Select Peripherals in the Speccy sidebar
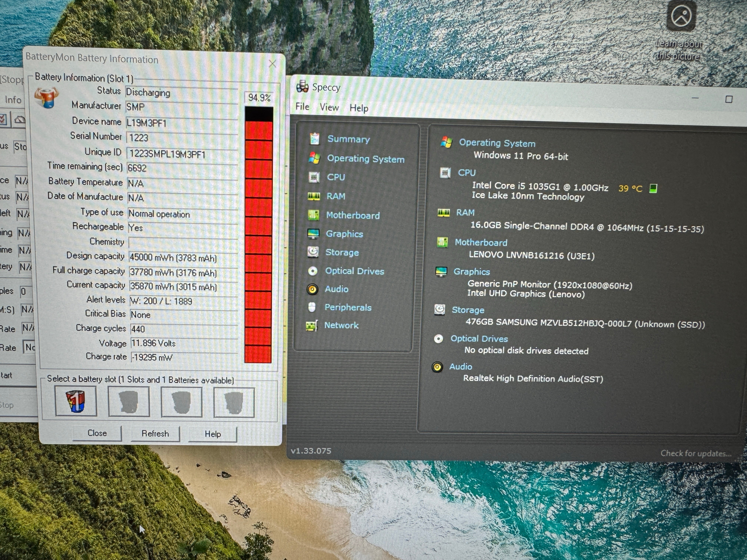Viewport: 747px width, 560px height. (348, 307)
